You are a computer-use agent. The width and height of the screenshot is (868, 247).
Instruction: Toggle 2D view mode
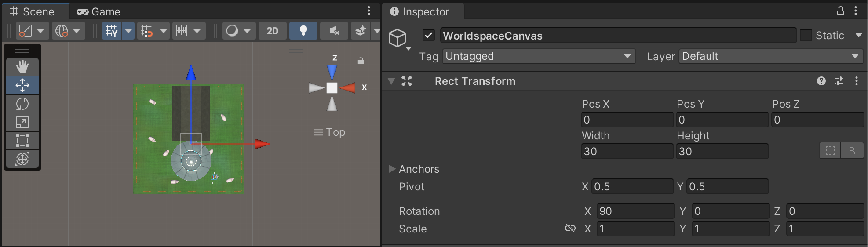[273, 31]
